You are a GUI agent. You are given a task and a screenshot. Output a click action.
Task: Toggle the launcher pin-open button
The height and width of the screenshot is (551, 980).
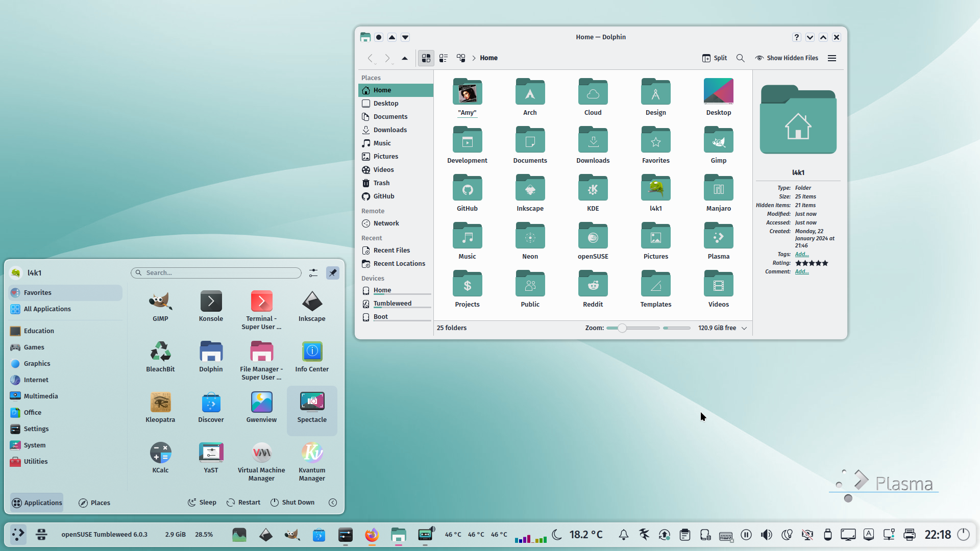pos(333,273)
